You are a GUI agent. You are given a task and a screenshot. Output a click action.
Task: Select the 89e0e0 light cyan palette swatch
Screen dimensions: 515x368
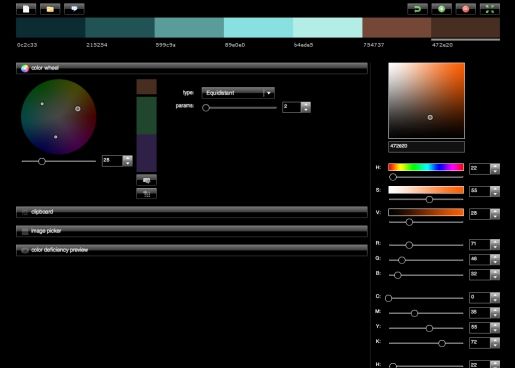259,27
